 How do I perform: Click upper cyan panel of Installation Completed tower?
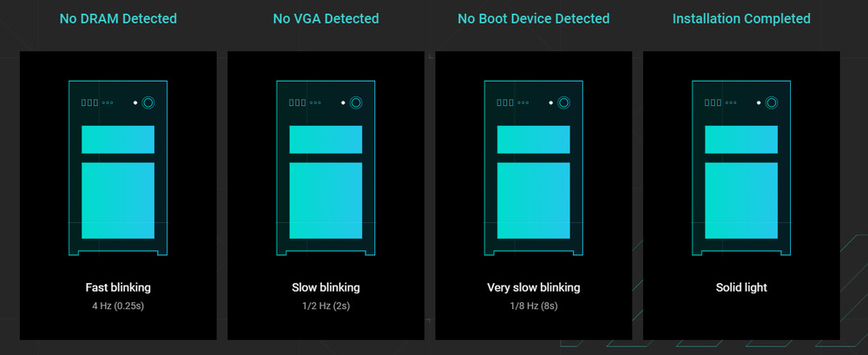coord(741,140)
